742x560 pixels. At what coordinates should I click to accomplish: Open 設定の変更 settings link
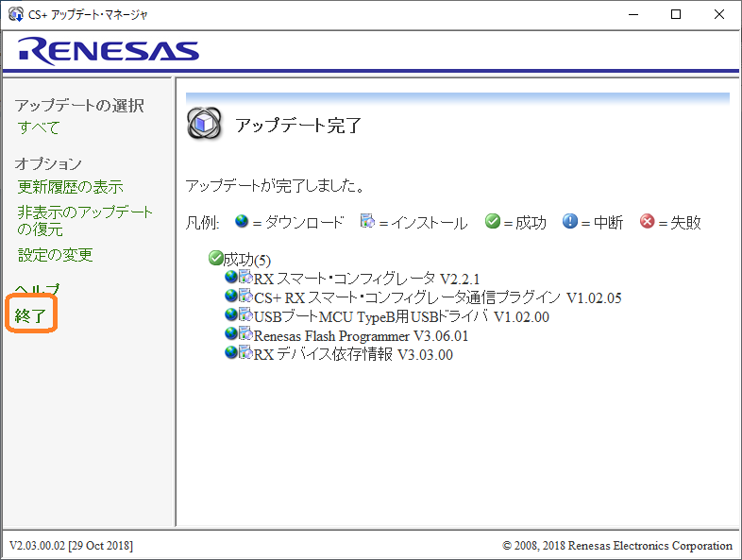(x=55, y=255)
